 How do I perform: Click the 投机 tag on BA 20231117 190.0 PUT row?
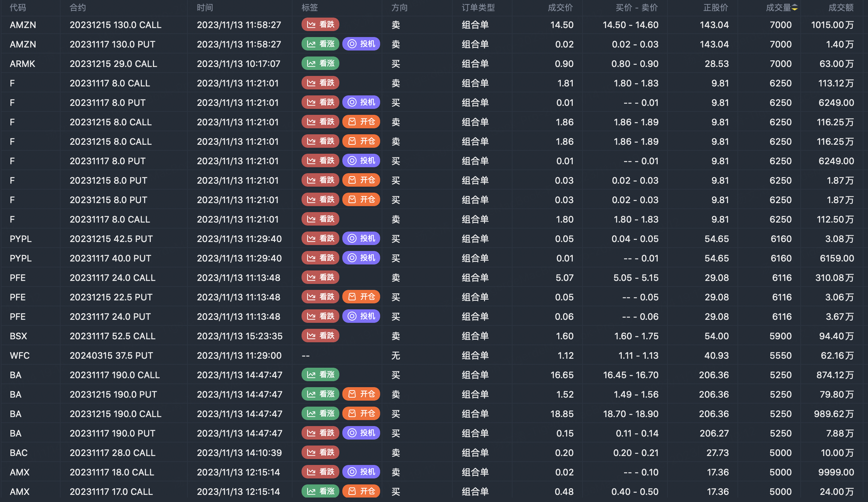(361, 433)
